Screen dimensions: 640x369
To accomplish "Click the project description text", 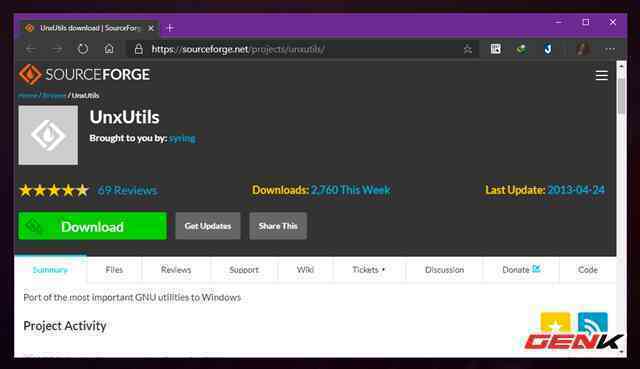I will [132, 298].
